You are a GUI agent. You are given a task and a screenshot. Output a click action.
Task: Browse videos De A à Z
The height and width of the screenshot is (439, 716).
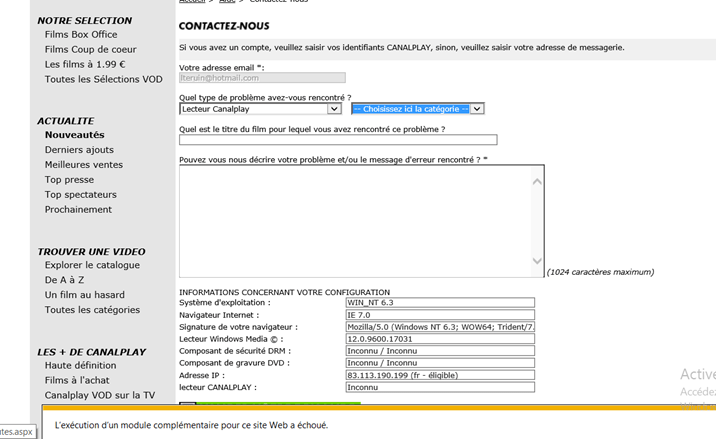(x=65, y=280)
